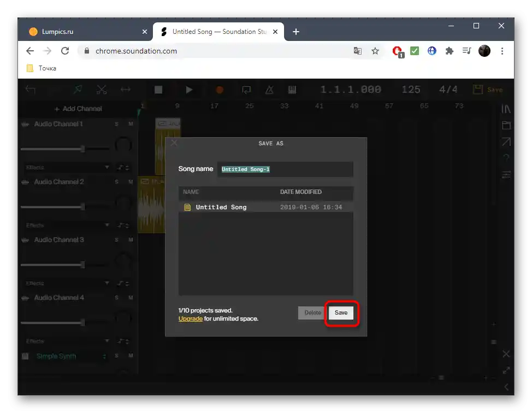Open the Точка bookmarks folder
This screenshot has height=413, width=532.
point(42,68)
